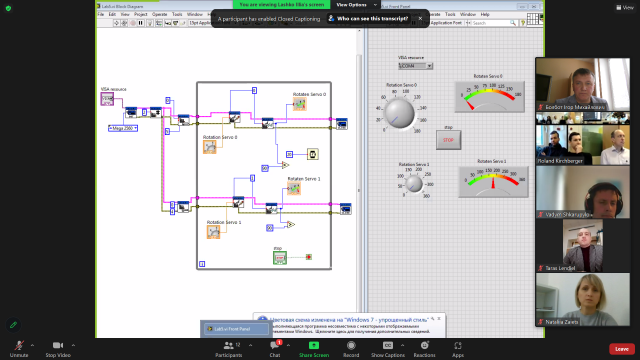Expand View Options menu
The image size is (640, 360).
[x=356, y=5]
